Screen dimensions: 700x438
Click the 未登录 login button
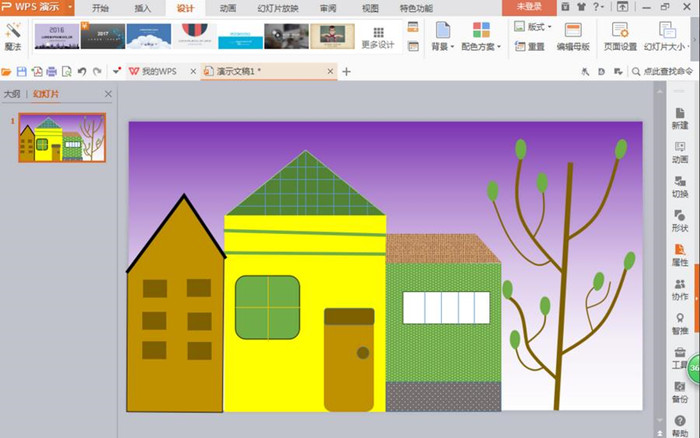point(529,7)
